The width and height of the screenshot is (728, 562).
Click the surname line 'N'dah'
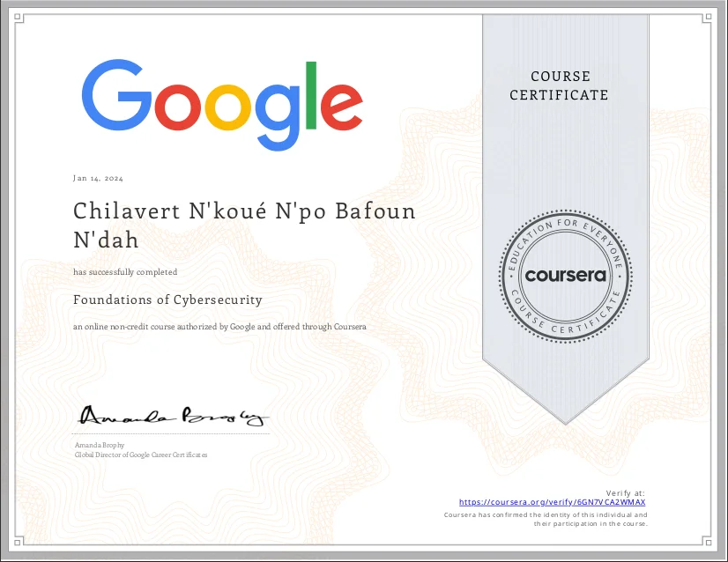106,240
